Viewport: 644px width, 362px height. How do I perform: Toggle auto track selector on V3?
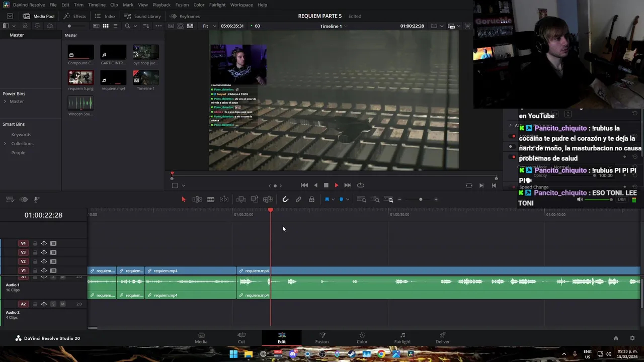[x=44, y=252]
